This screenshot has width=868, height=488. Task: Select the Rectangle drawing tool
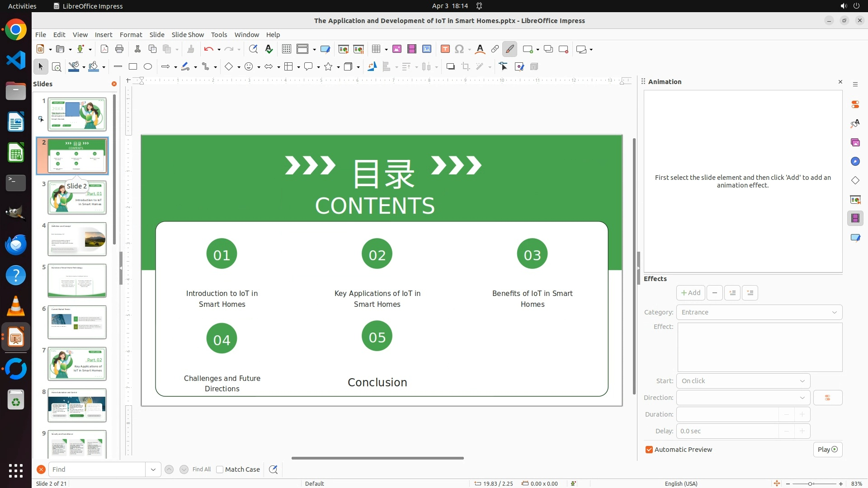click(133, 67)
